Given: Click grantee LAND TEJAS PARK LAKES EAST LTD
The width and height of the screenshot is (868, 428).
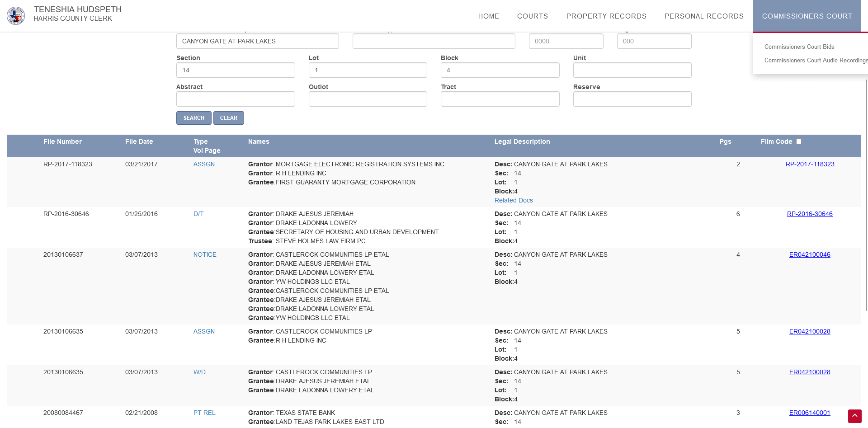Looking at the screenshot, I should pyautogui.click(x=330, y=422).
